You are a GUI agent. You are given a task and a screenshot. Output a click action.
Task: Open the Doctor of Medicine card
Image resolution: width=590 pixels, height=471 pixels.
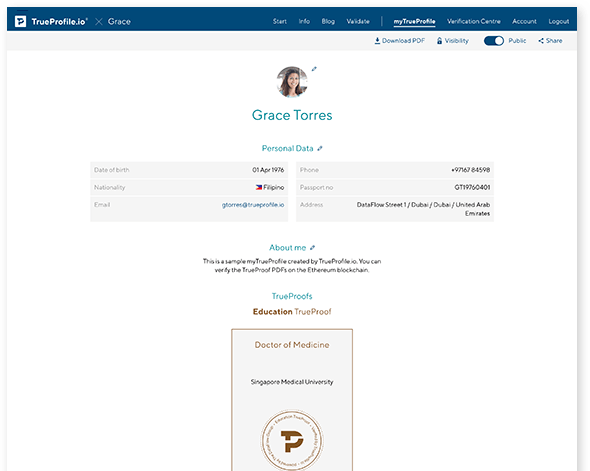pyautogui.click(x=292, y=400)
